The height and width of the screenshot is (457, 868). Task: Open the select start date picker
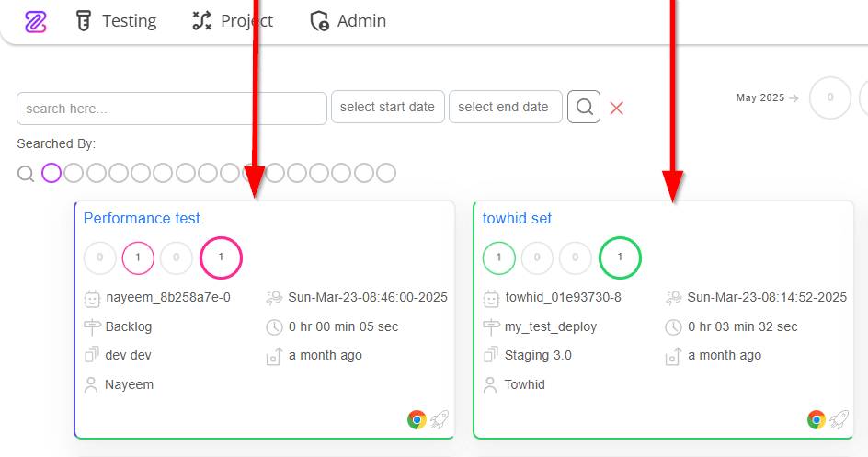point(387,107)
